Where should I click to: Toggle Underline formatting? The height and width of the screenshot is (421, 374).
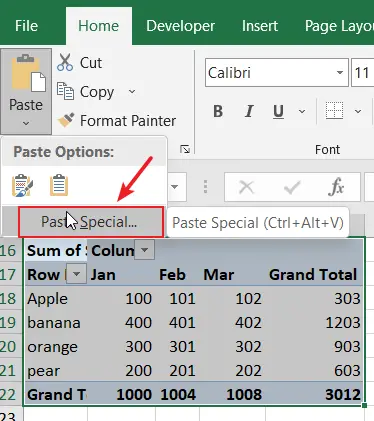pos(279,111)
